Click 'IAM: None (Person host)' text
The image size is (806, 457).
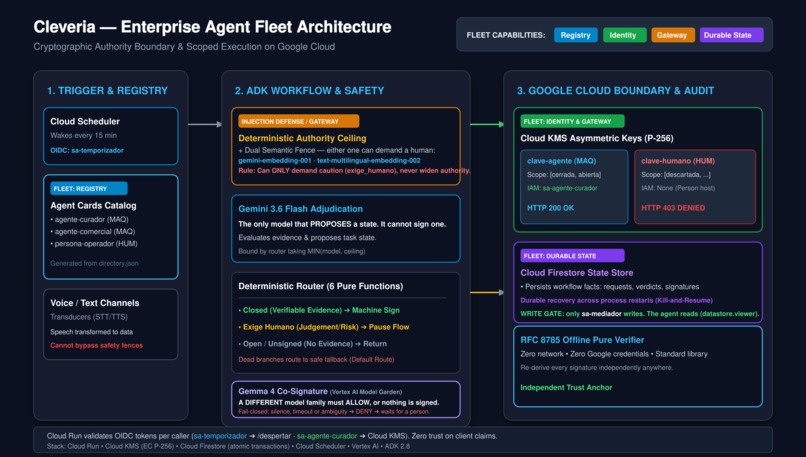tap(678, 188)
